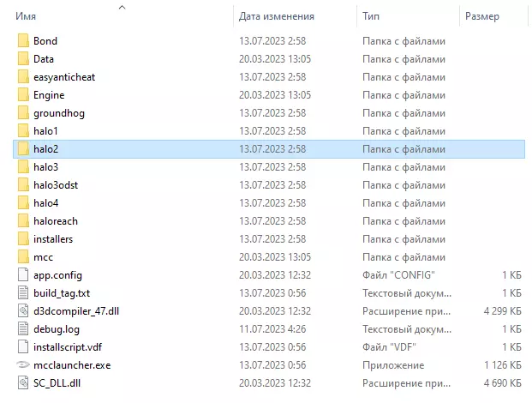Select the halo4 folder name
This screenshot has height=403, width=532.
tap(45, 203)
